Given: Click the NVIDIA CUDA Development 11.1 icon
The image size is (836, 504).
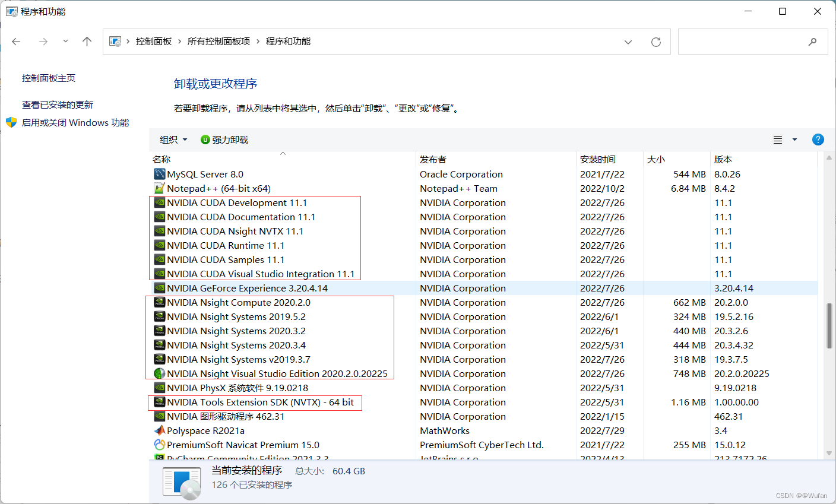Looking at the screenshot, I should click(159, 202).
